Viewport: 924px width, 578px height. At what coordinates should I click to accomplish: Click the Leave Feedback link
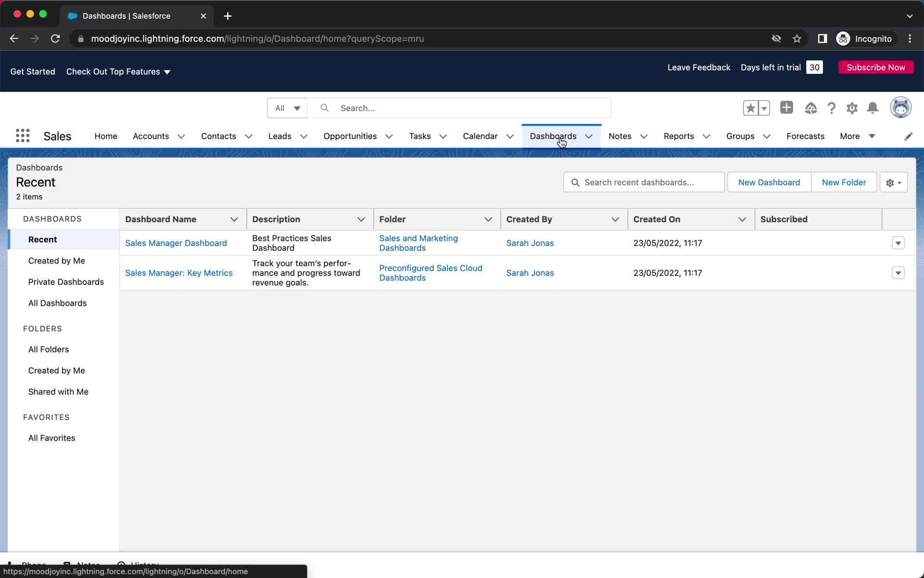[699, 67]
